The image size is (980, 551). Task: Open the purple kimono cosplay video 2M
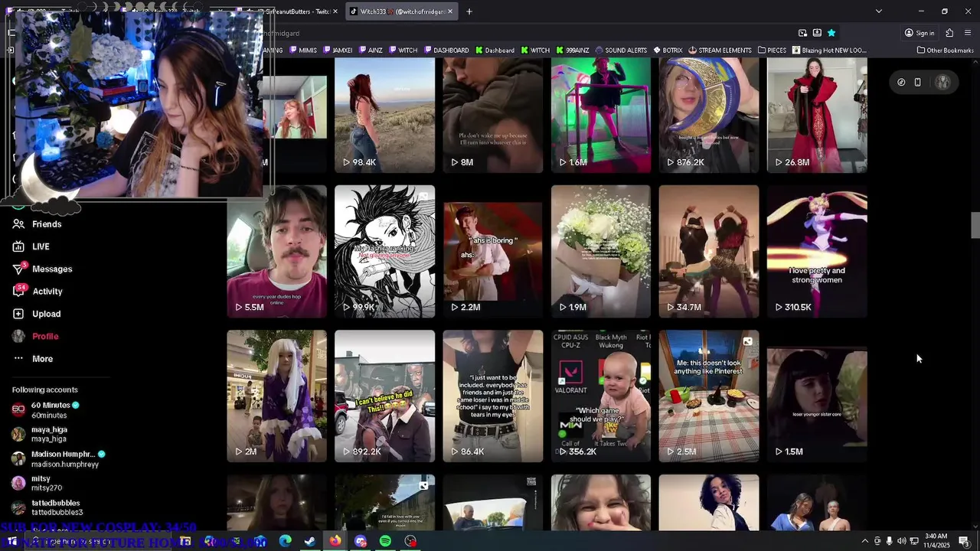click(276, 396)
